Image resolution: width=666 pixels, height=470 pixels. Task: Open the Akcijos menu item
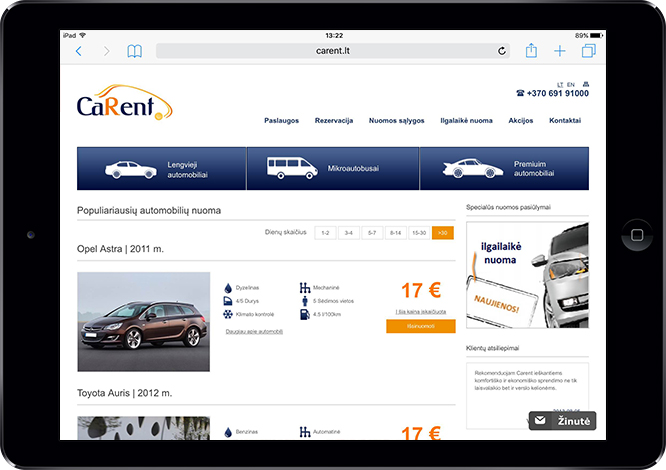521,121
